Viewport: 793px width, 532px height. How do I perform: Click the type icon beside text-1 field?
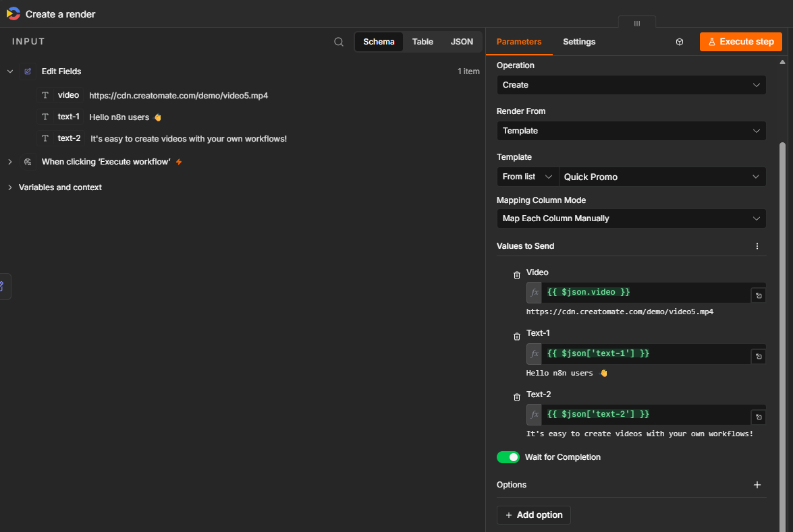tap(45, 117)
